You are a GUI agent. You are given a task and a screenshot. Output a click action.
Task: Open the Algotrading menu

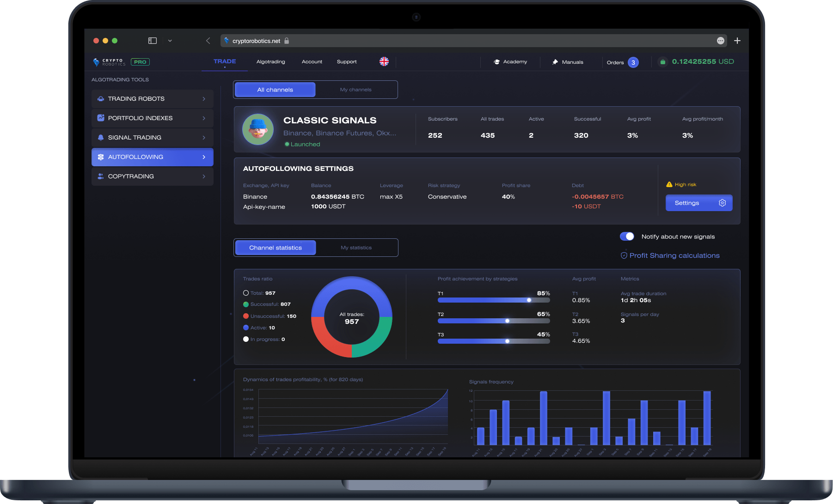270,62
